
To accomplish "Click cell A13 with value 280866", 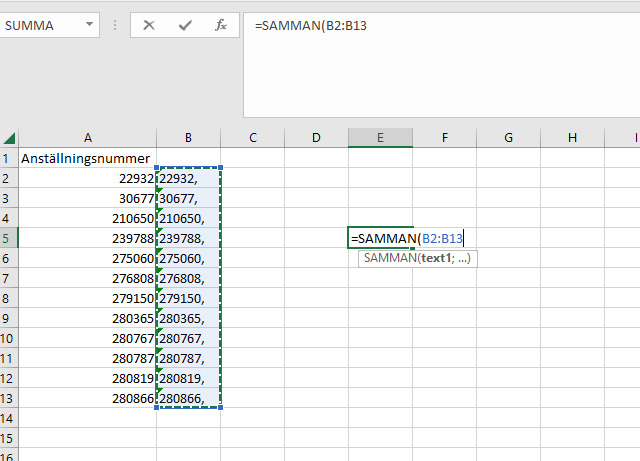I will pos(88,398).
